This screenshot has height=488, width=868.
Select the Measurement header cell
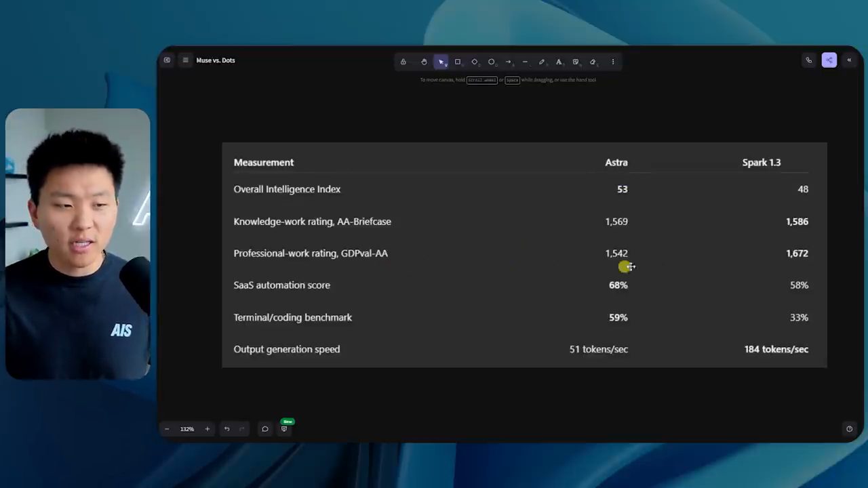point(264,163)
